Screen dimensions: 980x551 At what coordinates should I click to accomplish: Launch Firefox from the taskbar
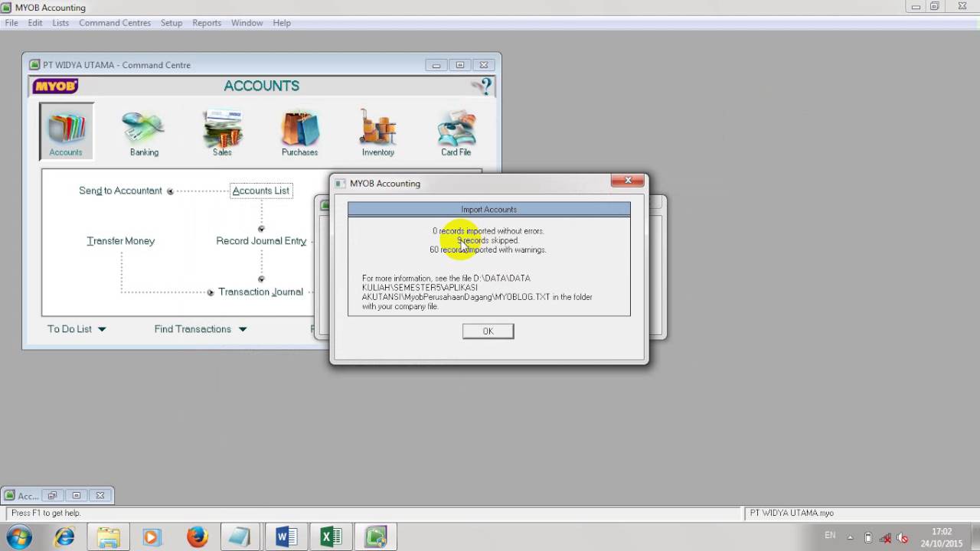click(x=198, y=536)
